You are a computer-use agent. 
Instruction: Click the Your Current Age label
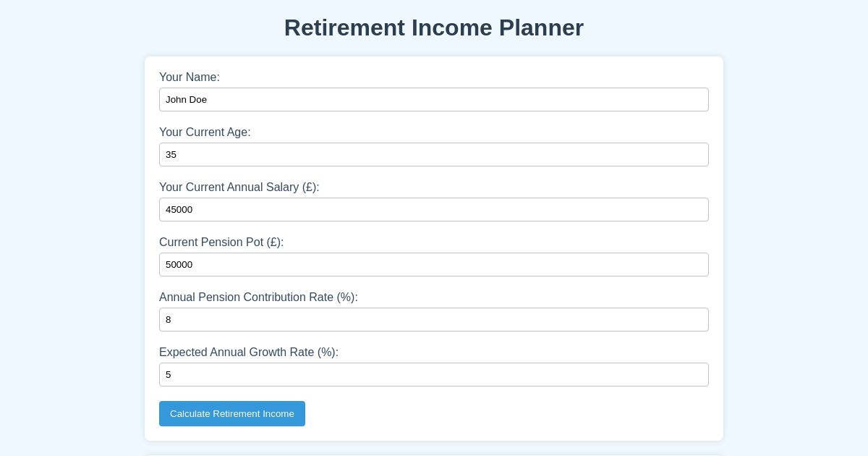click(x=205, y=132)
